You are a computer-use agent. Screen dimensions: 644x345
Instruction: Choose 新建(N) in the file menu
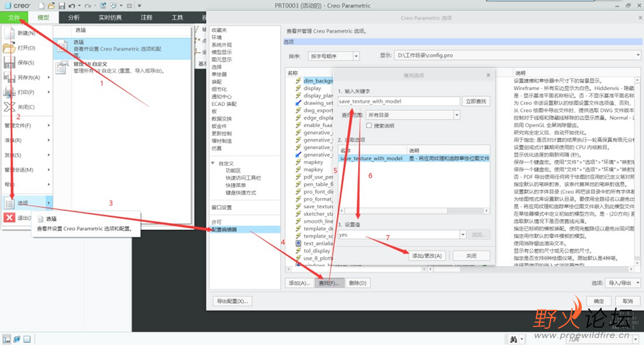pos(27,33)
